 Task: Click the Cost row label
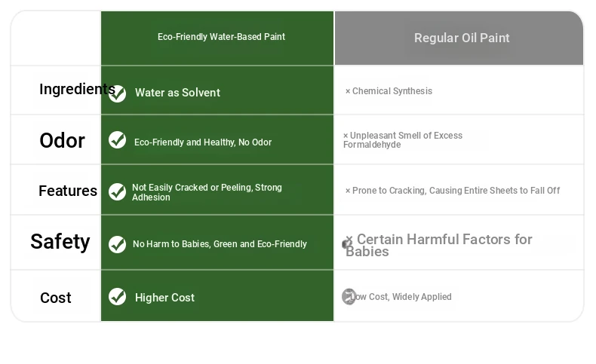point(56,298)
